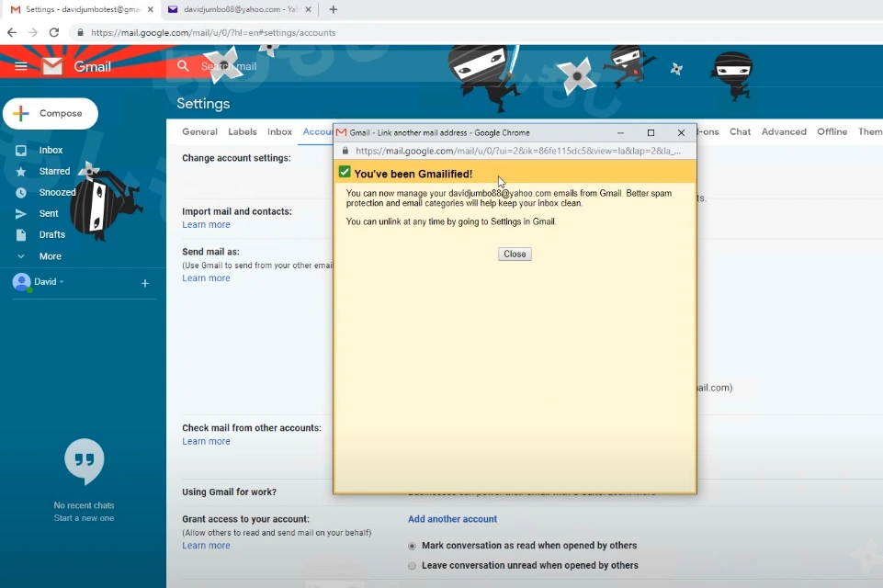Click David's avatar icon
This screenshot has width=883, height=588.
(x=21, y=282)
